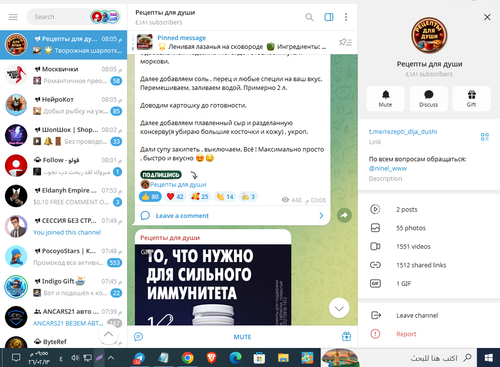The height and width of the screenshot is (367, 500).
Task: Open volume control in system tray
Action: (75, 358)
